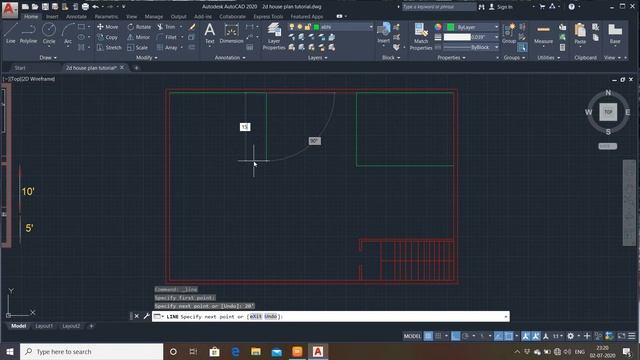This screenshot has height=360, width=640.
Task: Click the Group tool
Action: [x=509, y=33]
